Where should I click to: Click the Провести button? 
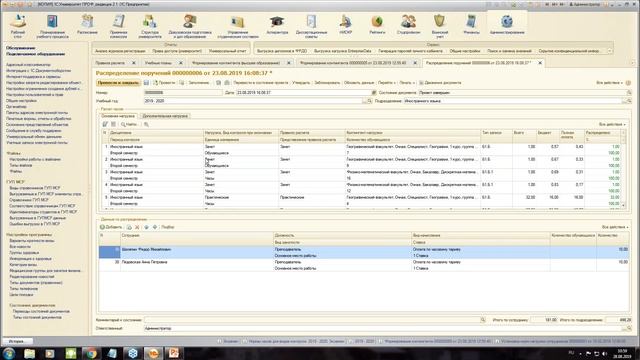click(164, 83)
